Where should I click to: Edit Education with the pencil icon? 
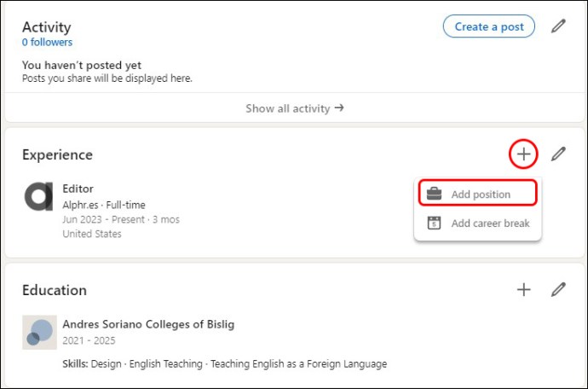tap(558, 289)
